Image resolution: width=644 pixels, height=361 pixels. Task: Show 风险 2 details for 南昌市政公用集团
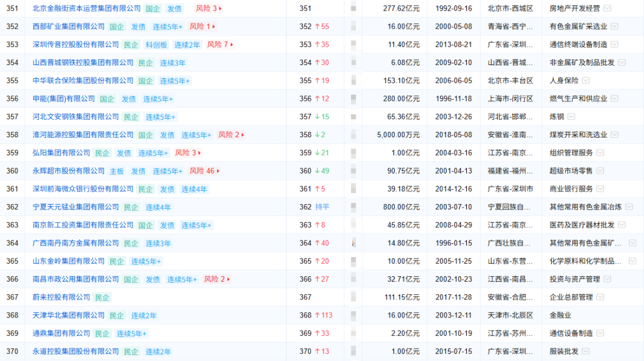[x=216, y=279]
